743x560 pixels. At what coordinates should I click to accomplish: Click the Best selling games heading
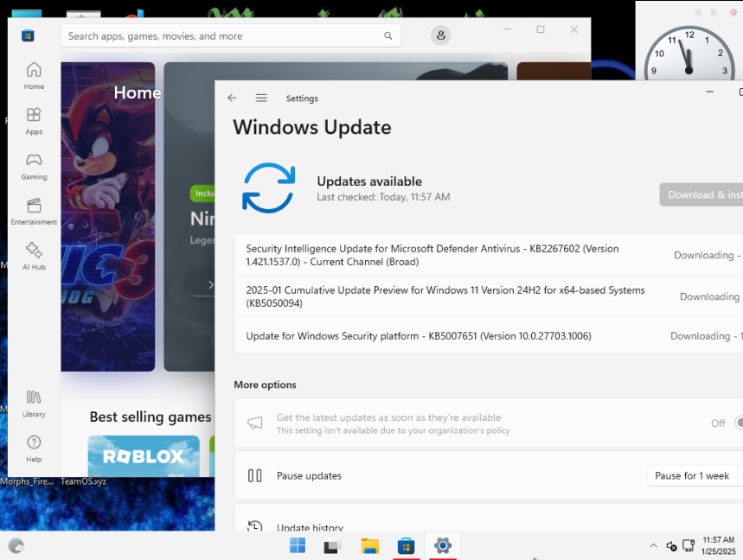(x=151, y=417)
